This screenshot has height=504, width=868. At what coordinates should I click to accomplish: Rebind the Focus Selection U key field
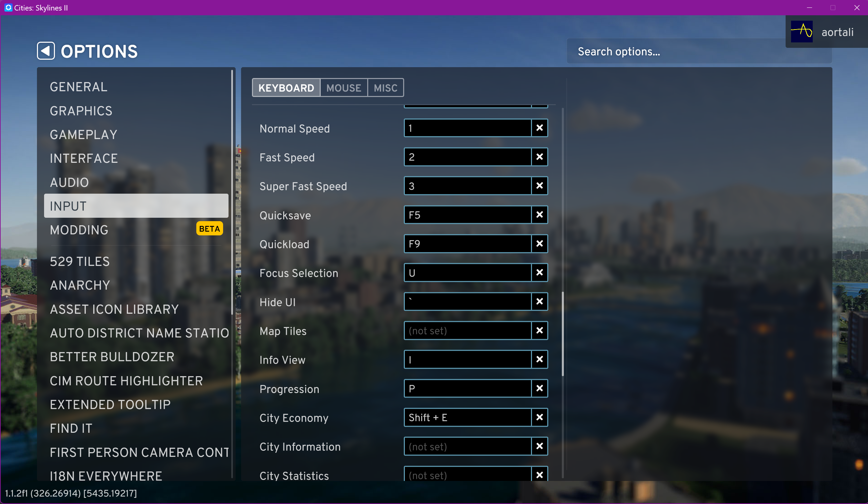(468, 273)
